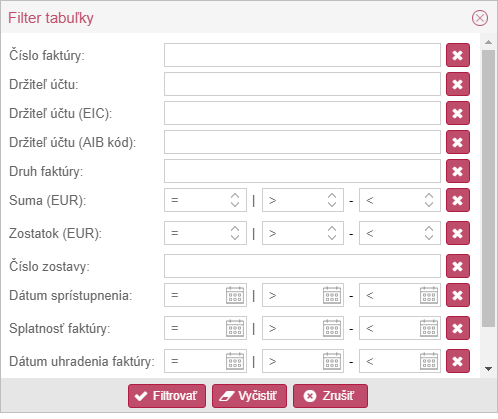Open calendar for Splatnosť faktúry less-than field

point(429,328)
